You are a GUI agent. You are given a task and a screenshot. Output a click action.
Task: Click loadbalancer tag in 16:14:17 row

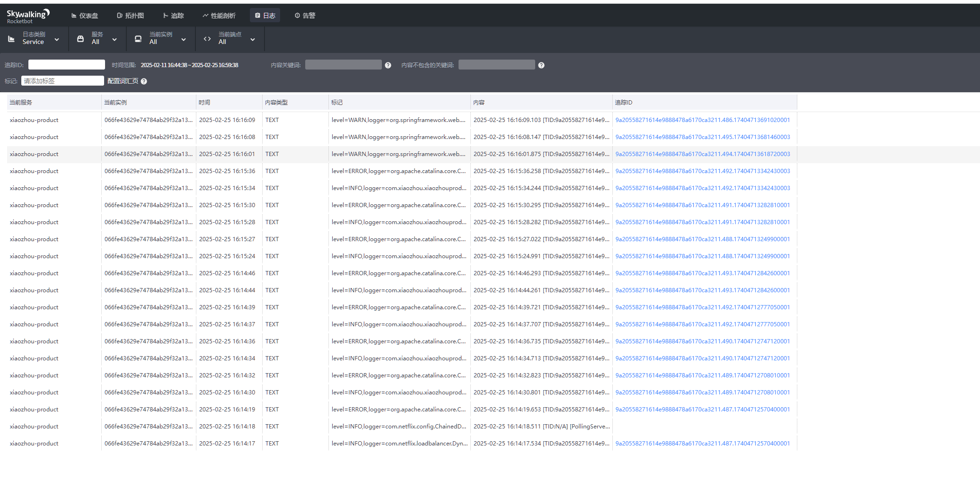pos(399,444)
